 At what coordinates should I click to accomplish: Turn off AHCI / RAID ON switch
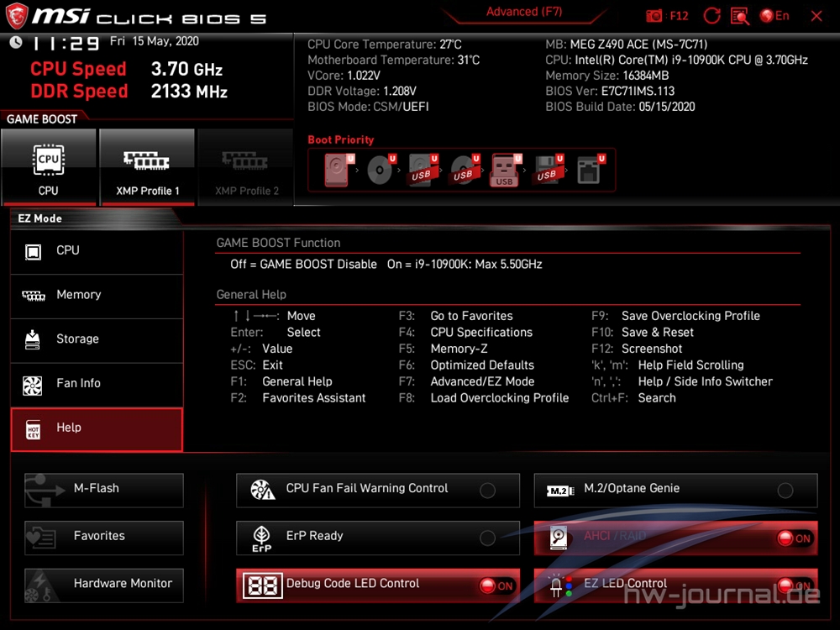tap(795, 538)
